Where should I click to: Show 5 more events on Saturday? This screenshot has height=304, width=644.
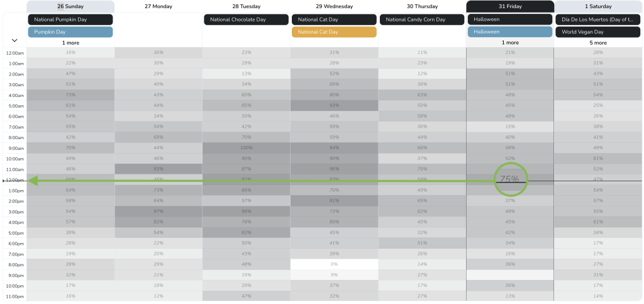point(598,43)
